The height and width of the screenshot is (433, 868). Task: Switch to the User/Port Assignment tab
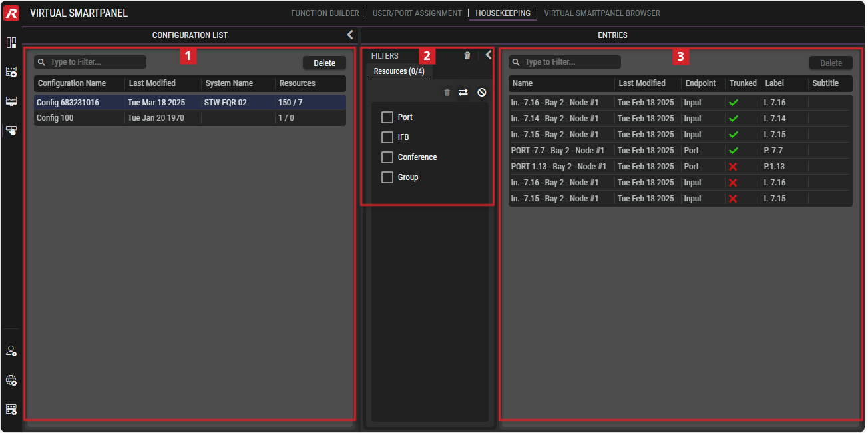coord(417,13)
